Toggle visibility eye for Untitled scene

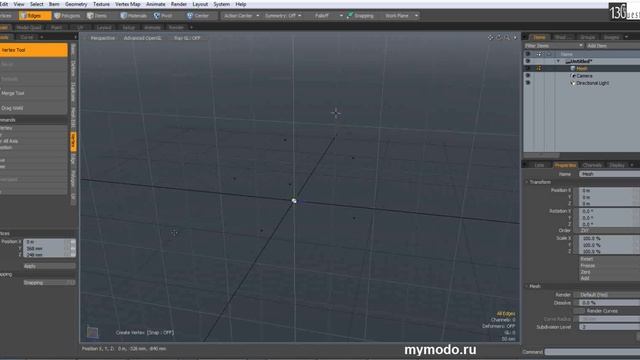pyautogui.click(x=528, y=61)
